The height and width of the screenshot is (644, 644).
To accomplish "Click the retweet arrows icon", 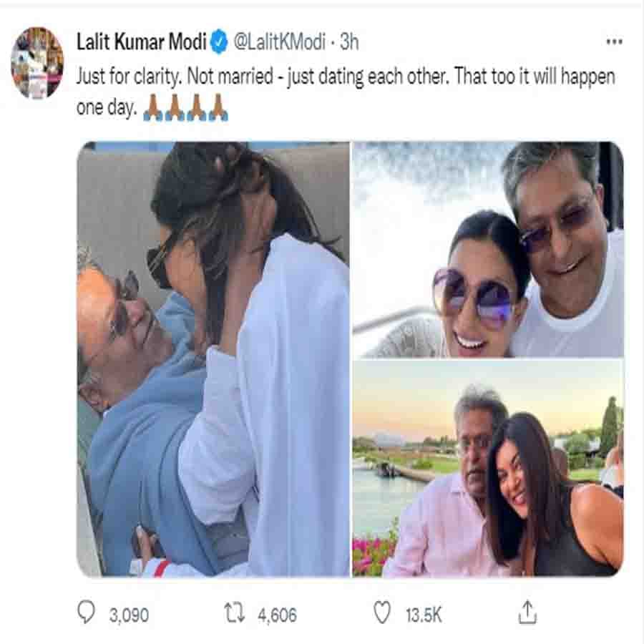I will tap(234, 613).
